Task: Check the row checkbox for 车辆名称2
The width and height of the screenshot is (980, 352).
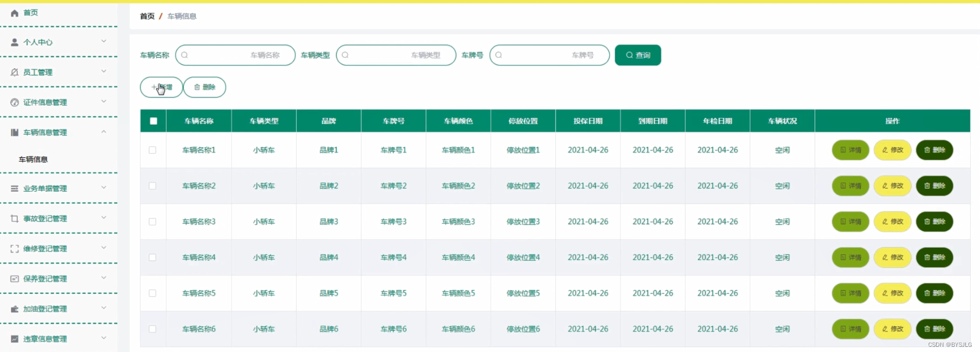Action: pos(152,186)
